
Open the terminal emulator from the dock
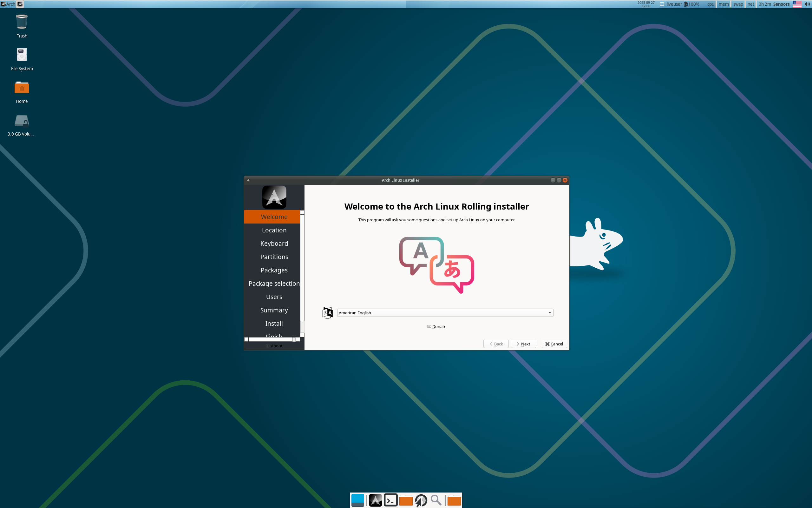[x=390, y=500]
